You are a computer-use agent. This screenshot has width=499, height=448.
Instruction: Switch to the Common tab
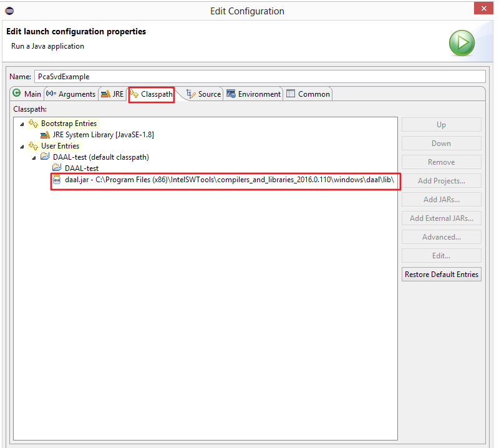(308, 94)
